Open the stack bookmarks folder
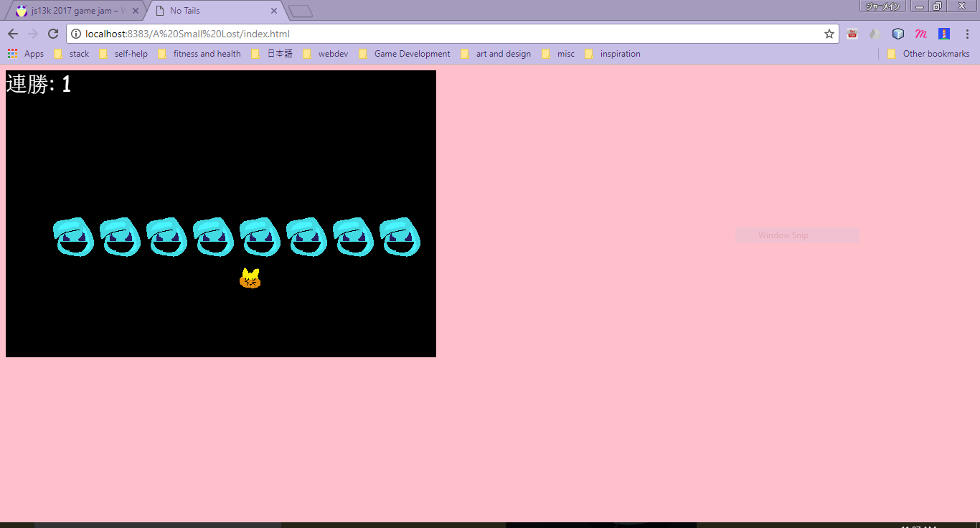Screen dimensions: 980x528 72,54
